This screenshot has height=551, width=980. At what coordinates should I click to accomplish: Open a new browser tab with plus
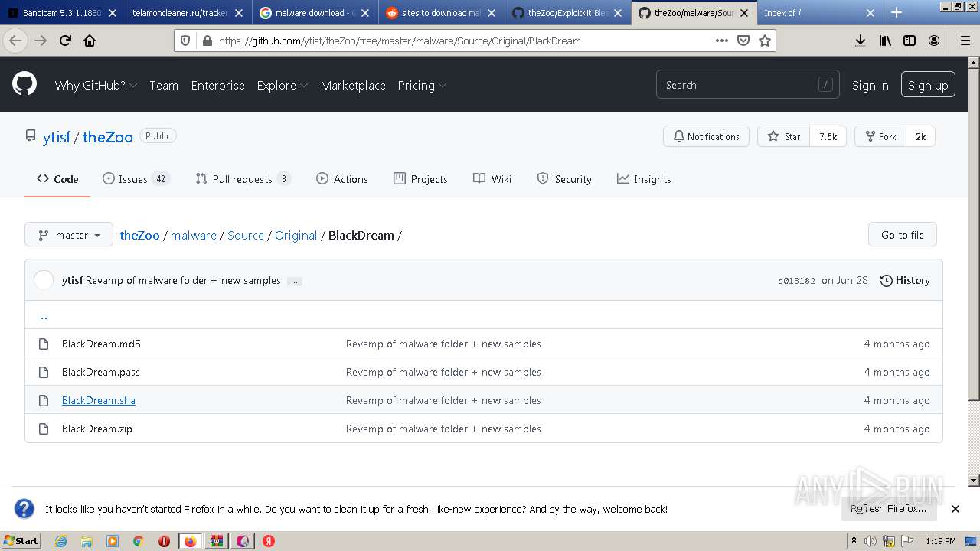897,12
